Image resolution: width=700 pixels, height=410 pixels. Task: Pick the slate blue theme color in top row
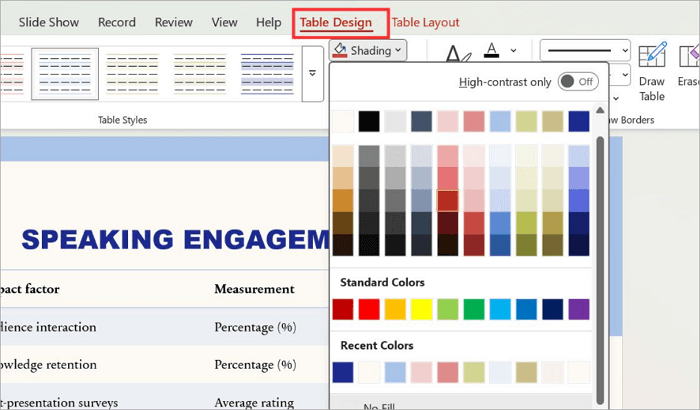click(421, 121)
